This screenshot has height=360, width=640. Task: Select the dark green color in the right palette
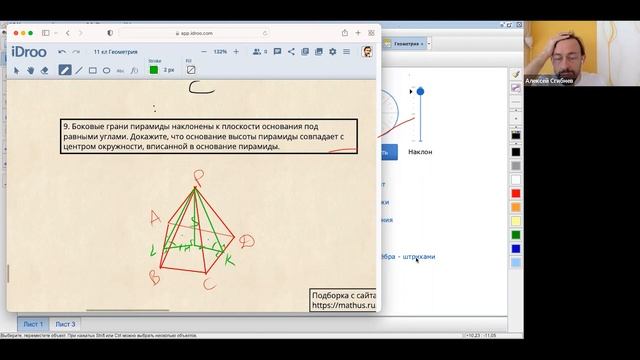(x=516, y=235)
